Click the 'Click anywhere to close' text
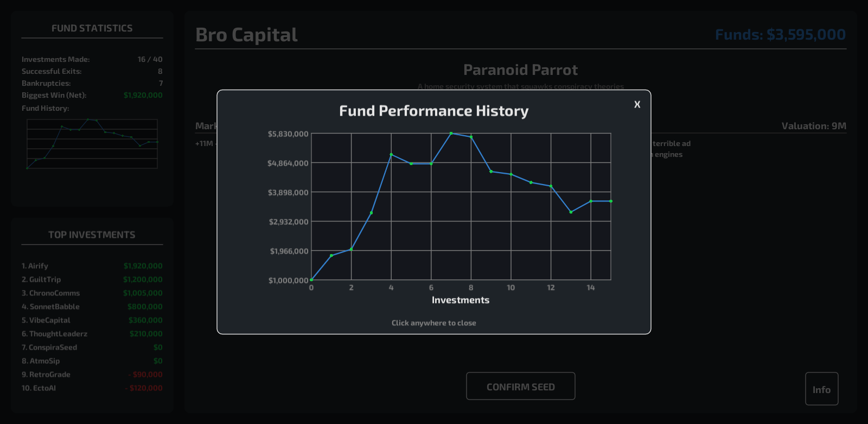The image size is (868, 424). [433, 323]
